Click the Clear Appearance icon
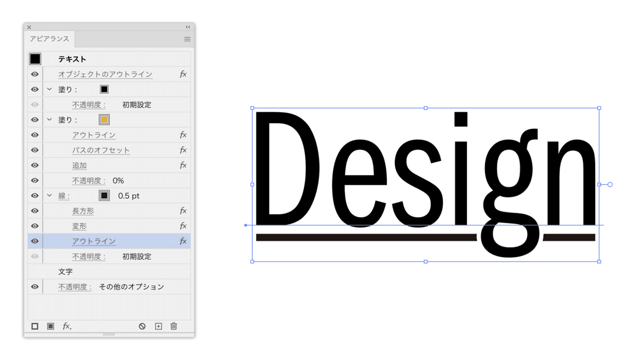This screenshot has width=644, height=363. tap(142, 326)
